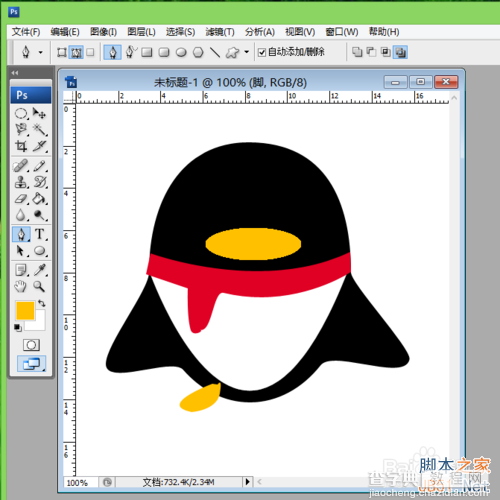Swap foreground and background colors
Viewport: 500px width, 500px height.
42,303
